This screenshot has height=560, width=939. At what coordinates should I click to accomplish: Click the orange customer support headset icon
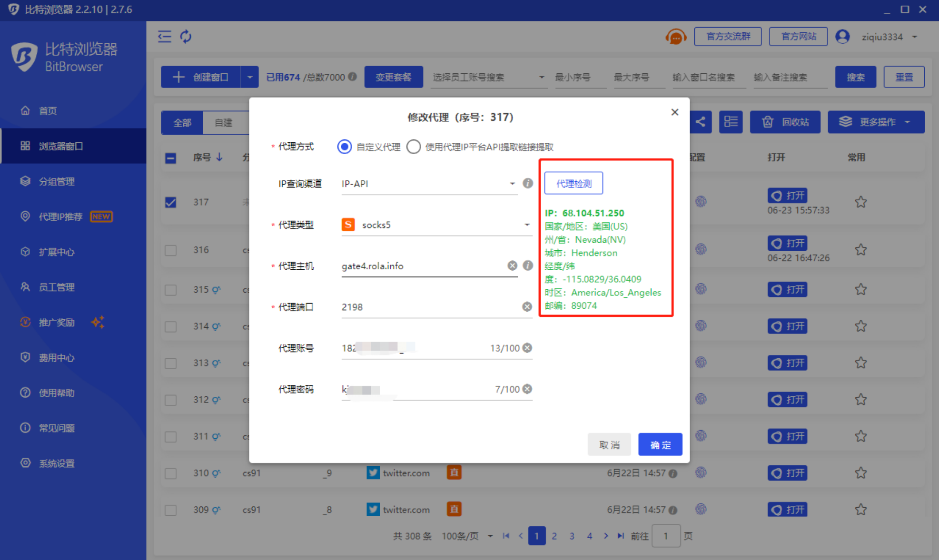coord(675,37)
